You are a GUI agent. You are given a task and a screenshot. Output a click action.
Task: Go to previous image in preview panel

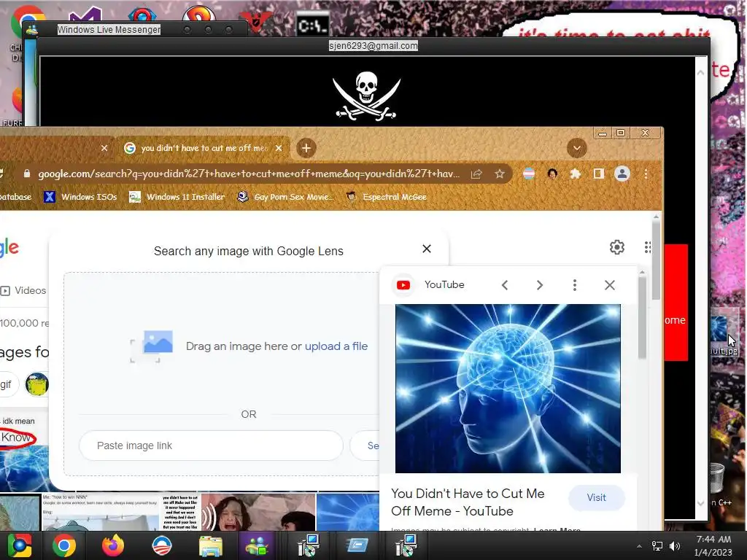[505, 285]
